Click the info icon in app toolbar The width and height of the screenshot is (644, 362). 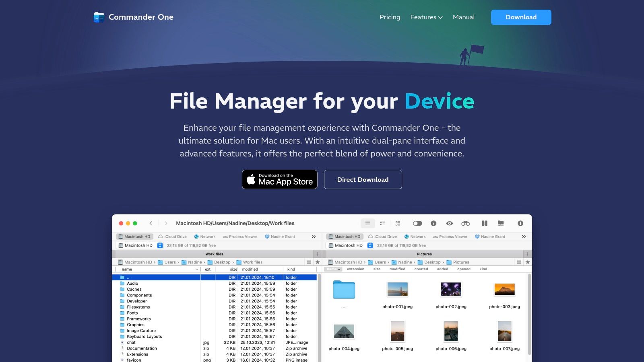pos(433,223)
